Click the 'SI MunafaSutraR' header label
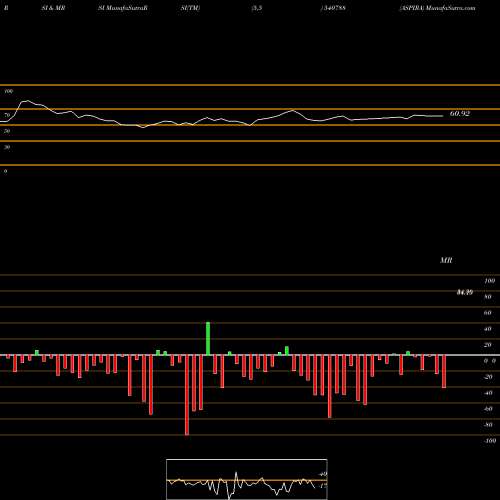 click(x=123, y=8)
